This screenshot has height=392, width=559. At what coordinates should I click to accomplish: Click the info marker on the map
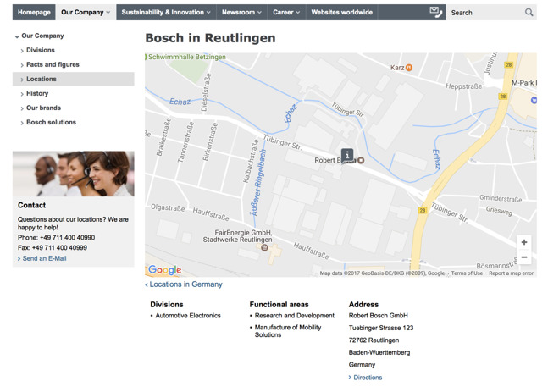click(x=347, y=155)
